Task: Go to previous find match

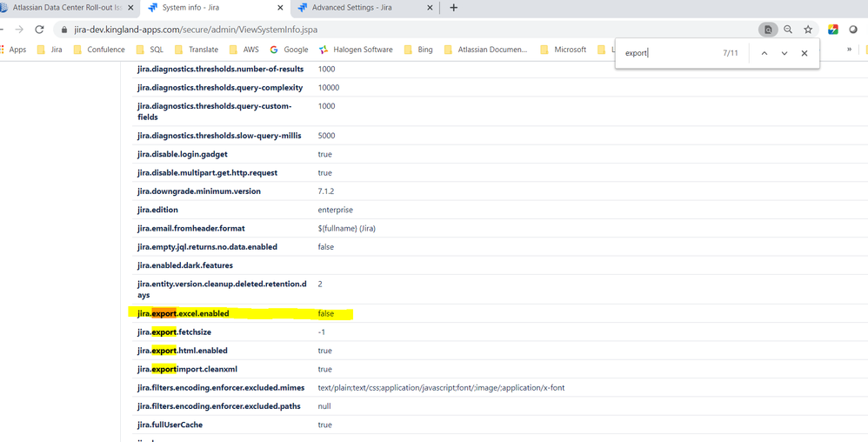Action: click(x=764, y=53)
